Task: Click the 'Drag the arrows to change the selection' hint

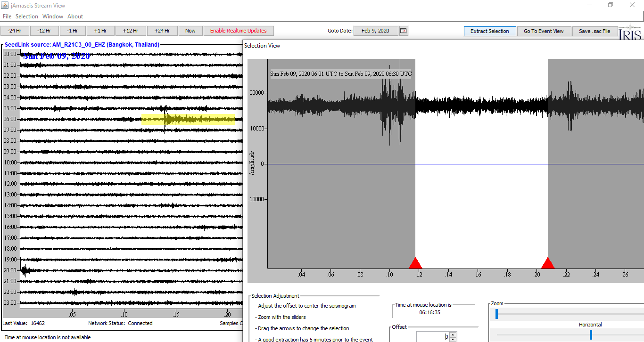Action: (302, 328)
